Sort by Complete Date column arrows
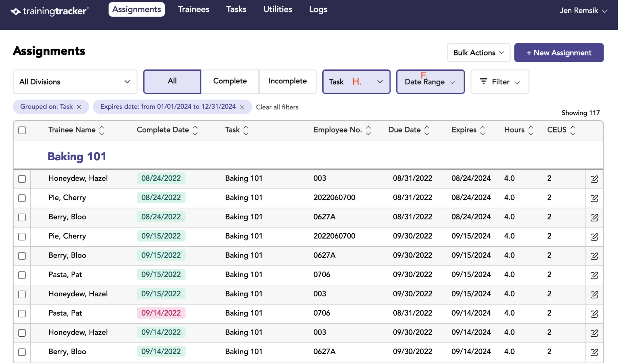 195,130
